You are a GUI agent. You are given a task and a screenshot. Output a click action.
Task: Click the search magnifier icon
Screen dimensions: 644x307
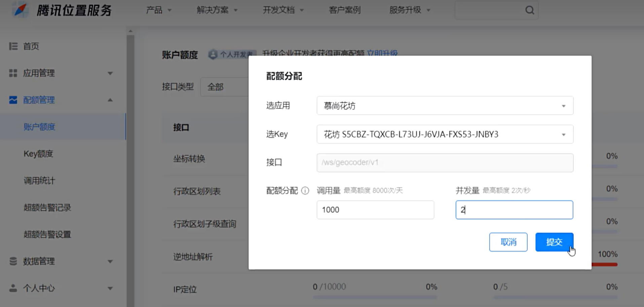pyautogui.click(x=530, y=10)
